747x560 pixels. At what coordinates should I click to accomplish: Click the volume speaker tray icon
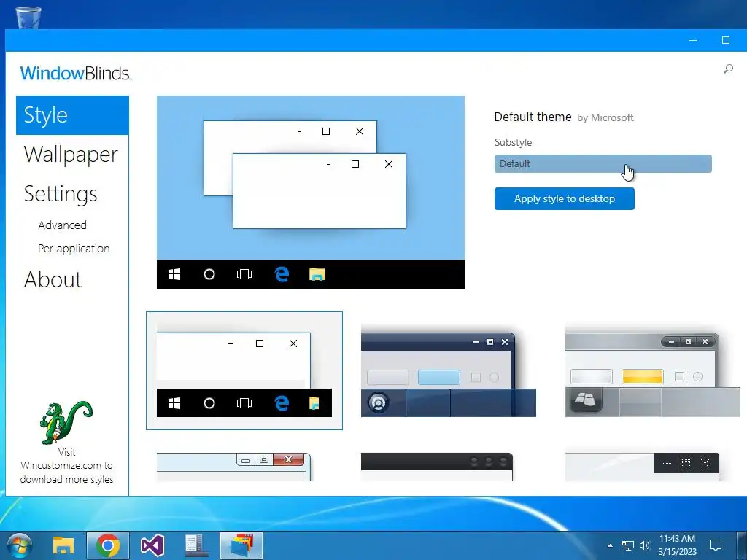645,545
